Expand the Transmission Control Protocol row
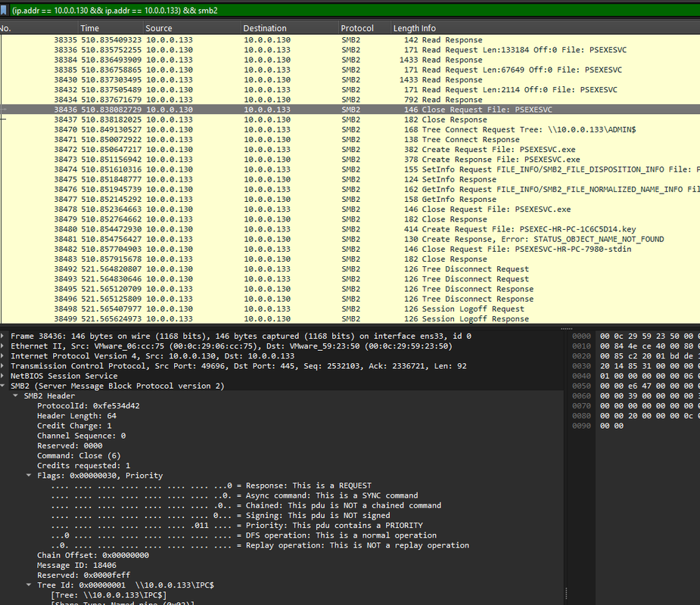The image size is (700, 605). (3, 366)
